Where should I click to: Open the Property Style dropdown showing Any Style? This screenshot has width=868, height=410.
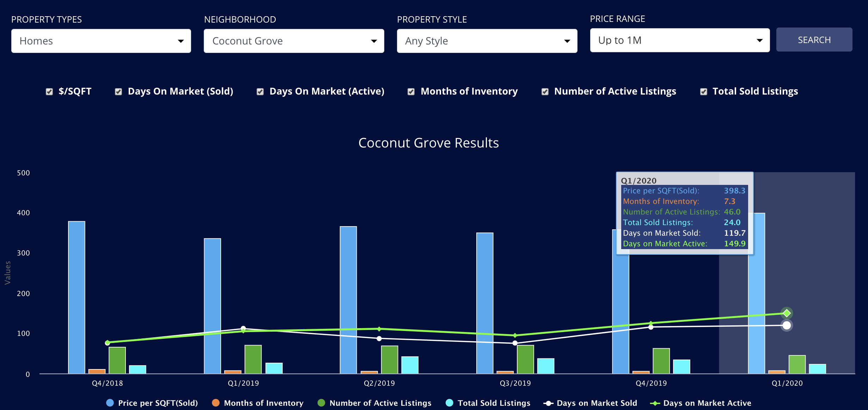pos(487,41)
